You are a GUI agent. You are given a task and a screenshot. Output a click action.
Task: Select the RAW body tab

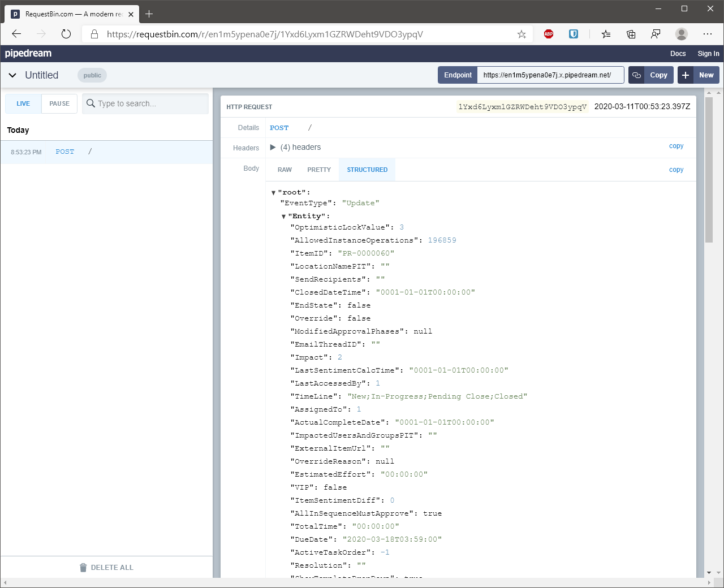285,170
